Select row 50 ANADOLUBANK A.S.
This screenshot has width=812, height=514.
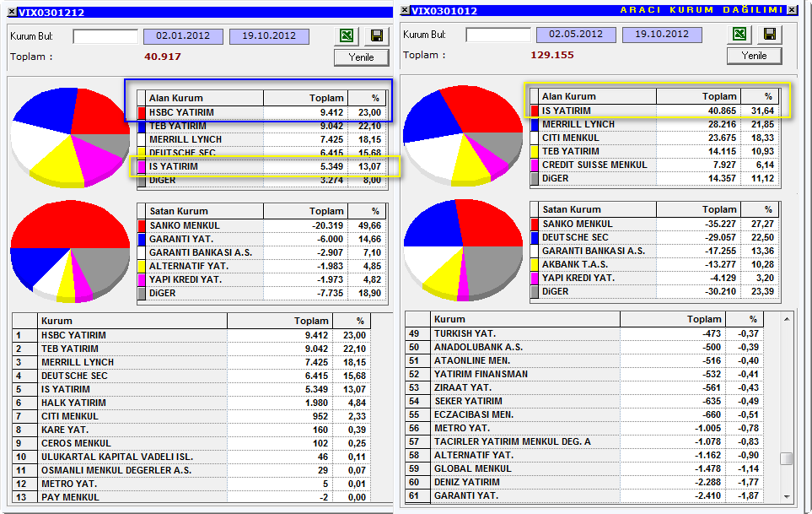(x=584, y=347)
